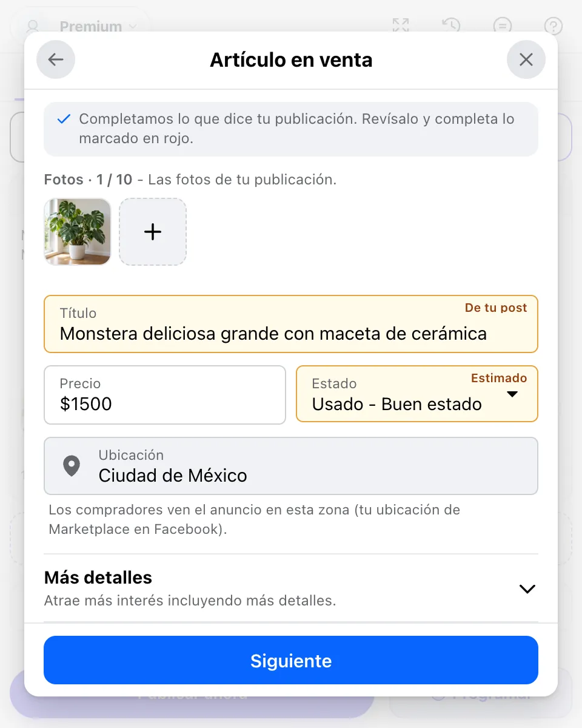Select the Monstera plant photo thumbnail
Screen dimensions: 582x728
click(x=78, y=232)
